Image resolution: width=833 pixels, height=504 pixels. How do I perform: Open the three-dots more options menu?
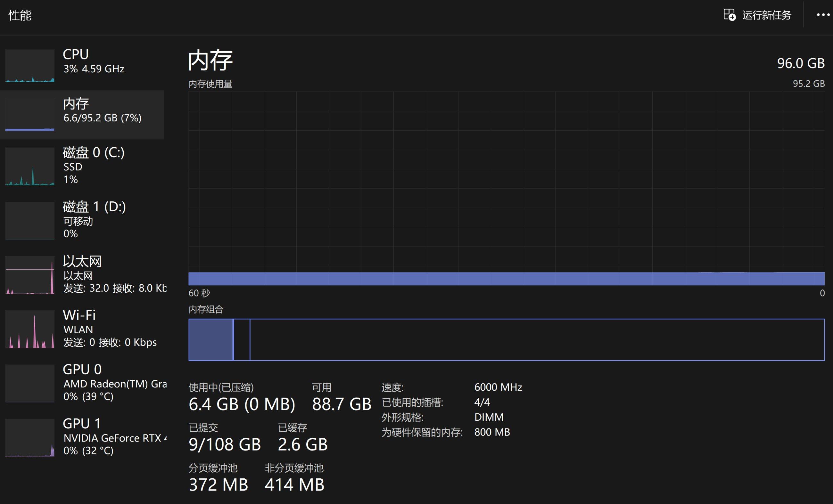point(823,15)
